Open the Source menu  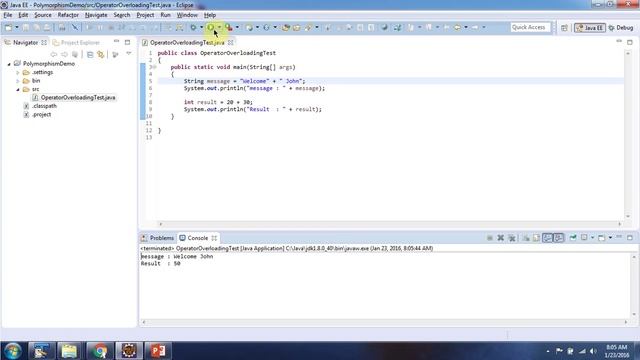(43, 15)
